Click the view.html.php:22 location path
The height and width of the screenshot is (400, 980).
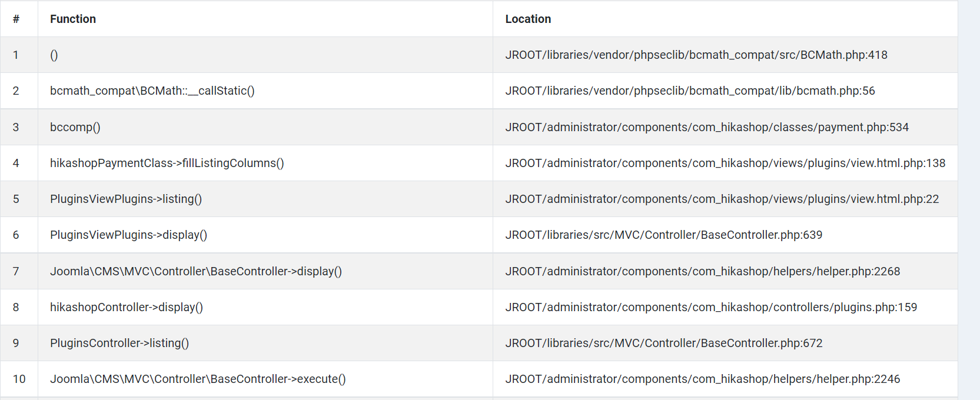pyautogui.click(x=722, y=199)
